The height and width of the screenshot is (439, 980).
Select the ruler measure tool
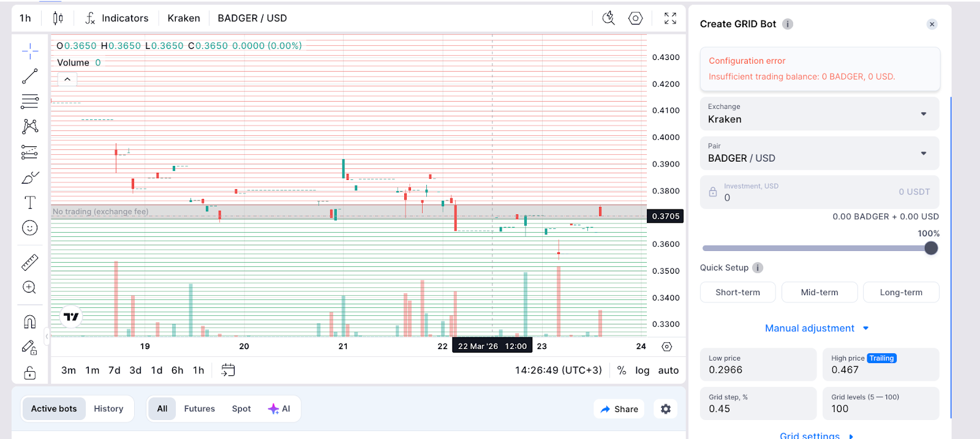pyautogui.click(x=30, y=262)
